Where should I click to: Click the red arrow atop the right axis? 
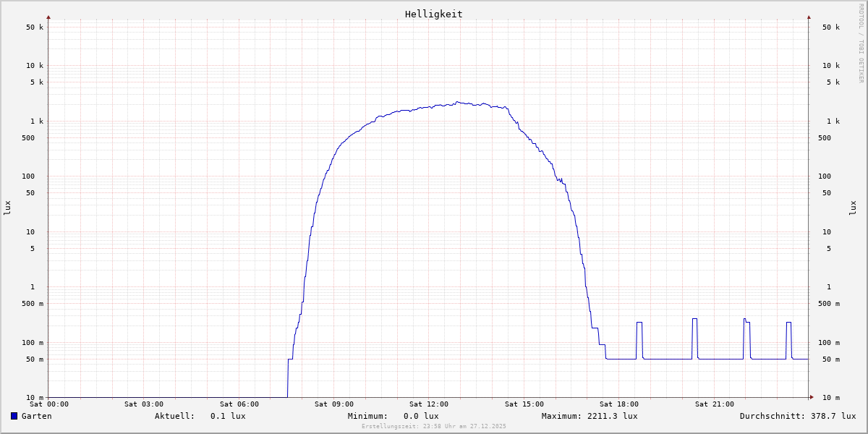[809, 17]
